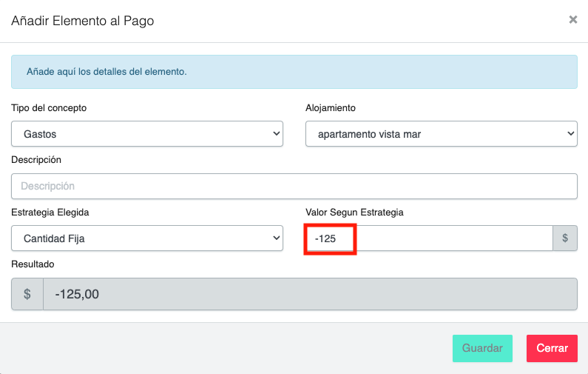Select the Resultado field showing -125,00

(309, 294)
